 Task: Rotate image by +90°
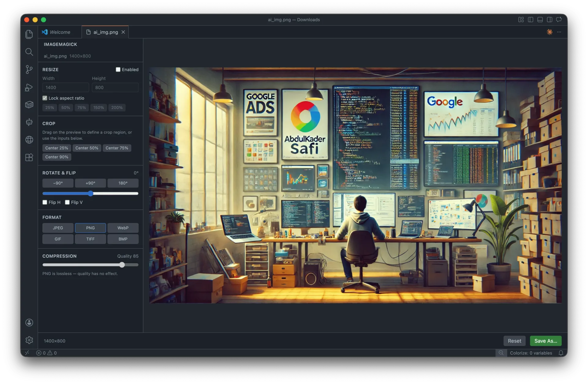pos(90,183)
